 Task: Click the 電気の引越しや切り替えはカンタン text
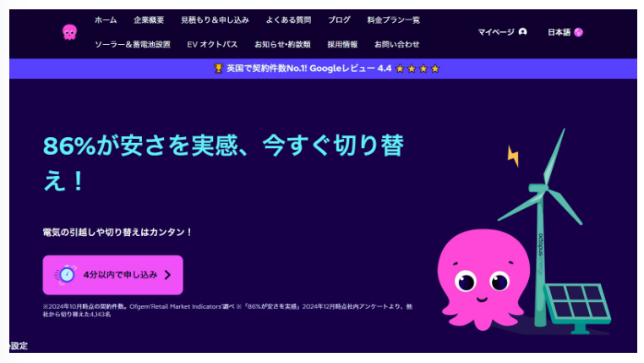pos(117,233)
